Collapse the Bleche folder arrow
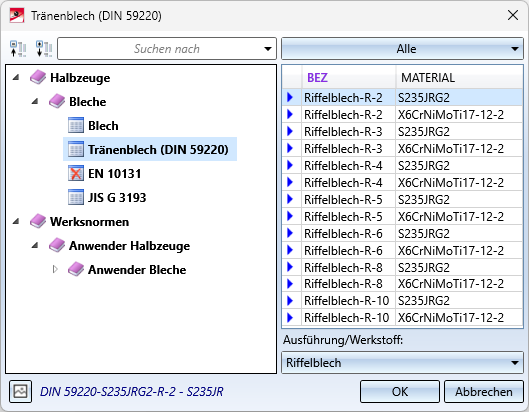 tap(35, 102)
